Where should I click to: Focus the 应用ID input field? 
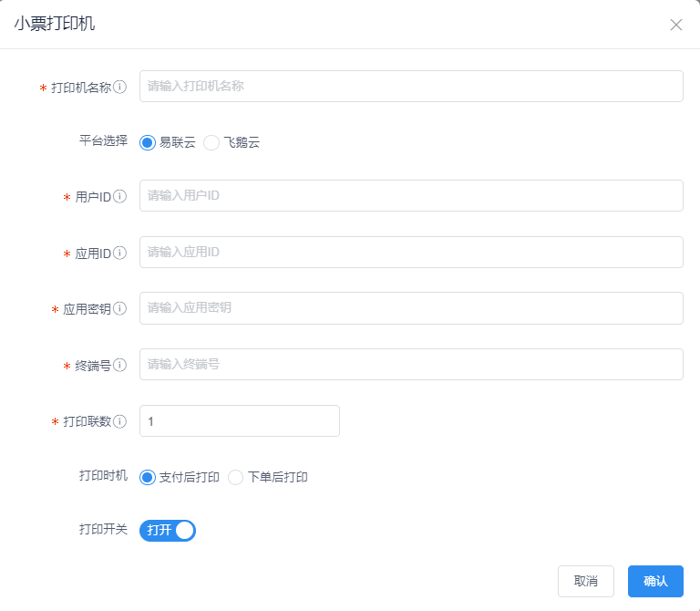411,253
